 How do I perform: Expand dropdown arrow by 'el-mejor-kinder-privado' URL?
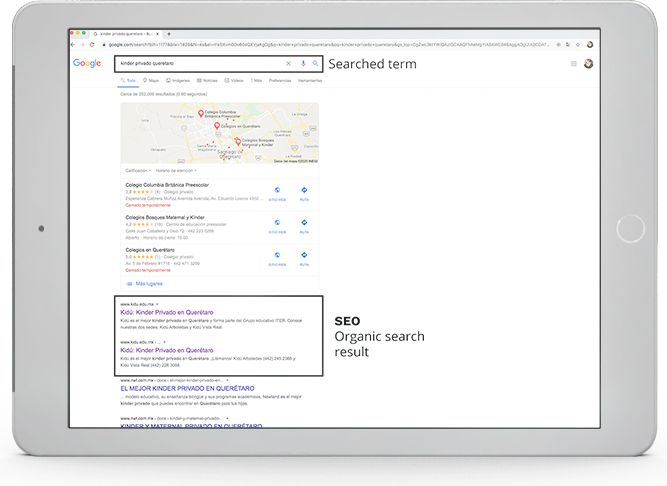click(x=227, y=380)
